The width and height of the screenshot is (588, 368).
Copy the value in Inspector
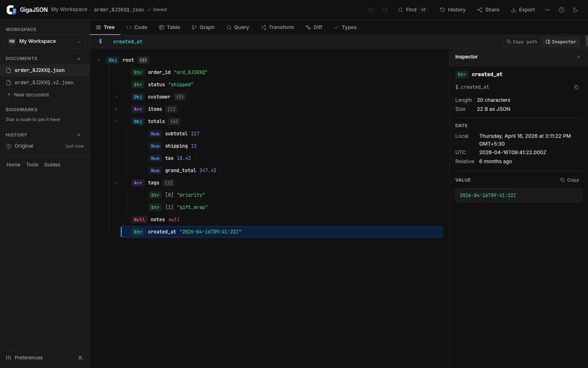pyautogui.click(x=570, y=180)
